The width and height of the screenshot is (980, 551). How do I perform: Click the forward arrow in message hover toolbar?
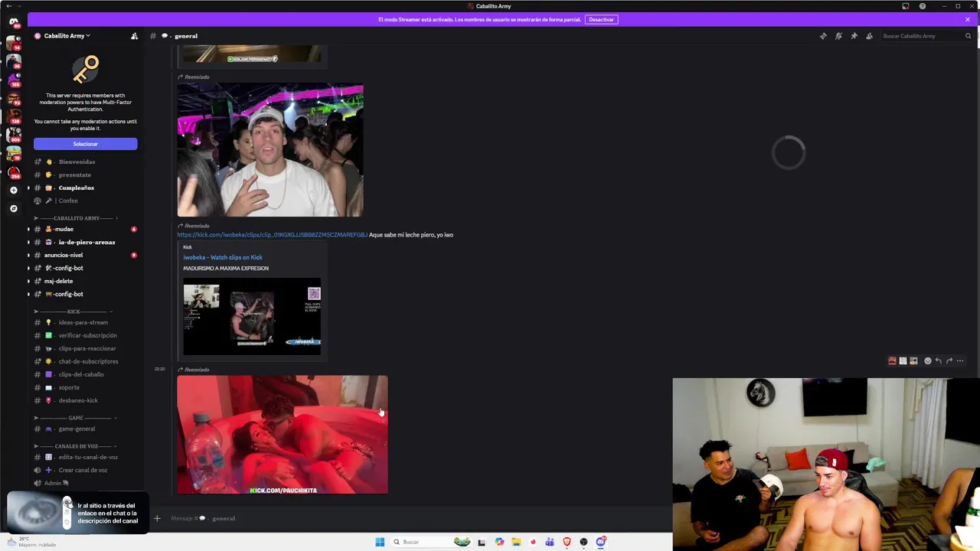(949, 360)
